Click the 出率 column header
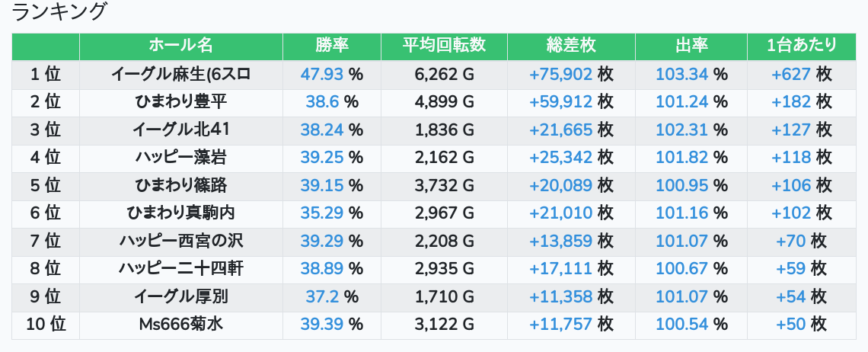This screenshot has height=352, width=868. (x=691, y=46)
